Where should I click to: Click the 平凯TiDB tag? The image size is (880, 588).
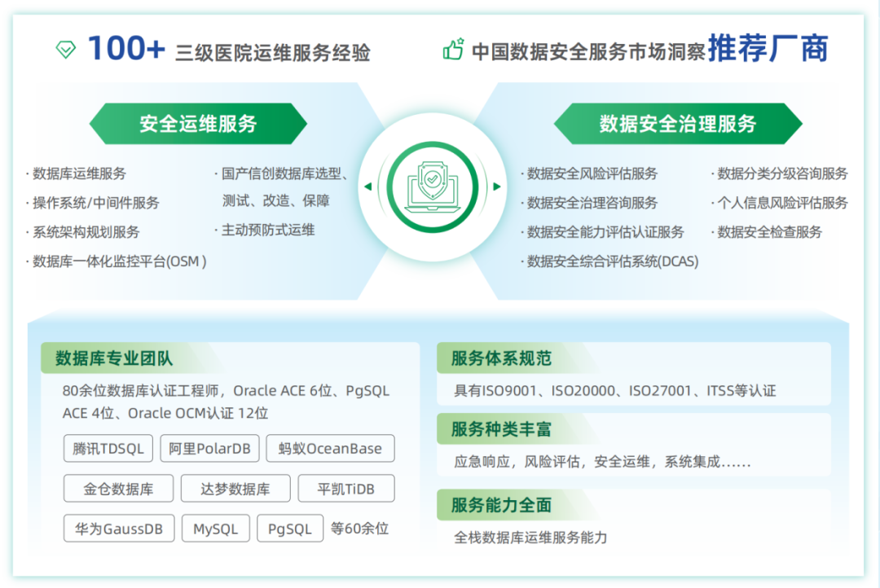pyautogui.click(x=346, y=489)
